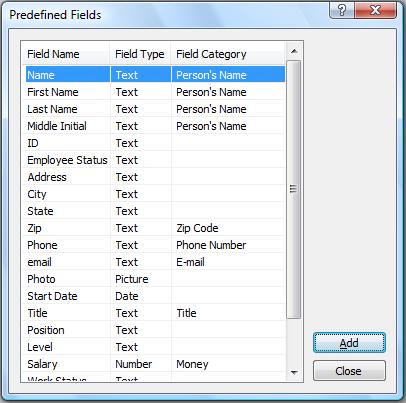Select the Employee Status row
Image resolution: width=406 pixels, height=403 pixels.
click(155, 160)
